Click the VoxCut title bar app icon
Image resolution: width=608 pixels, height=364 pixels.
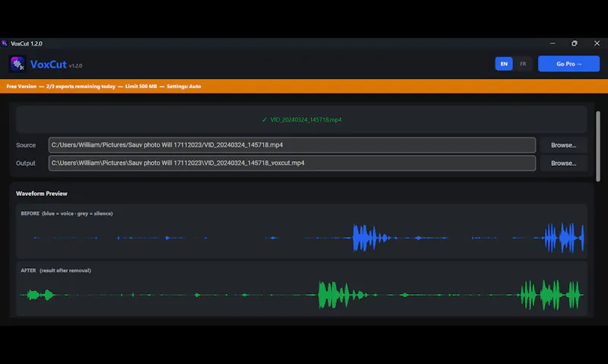click(x=5, y=43)
